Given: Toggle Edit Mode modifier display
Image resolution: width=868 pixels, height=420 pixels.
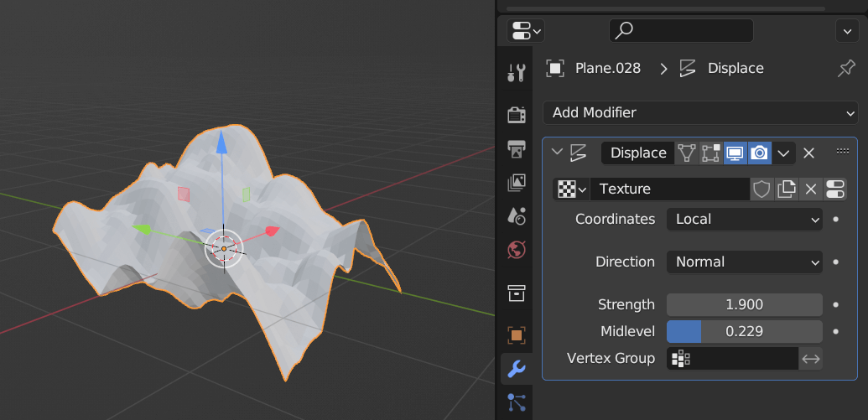Looking at the screenshot, I should click(x=711, y=153).
